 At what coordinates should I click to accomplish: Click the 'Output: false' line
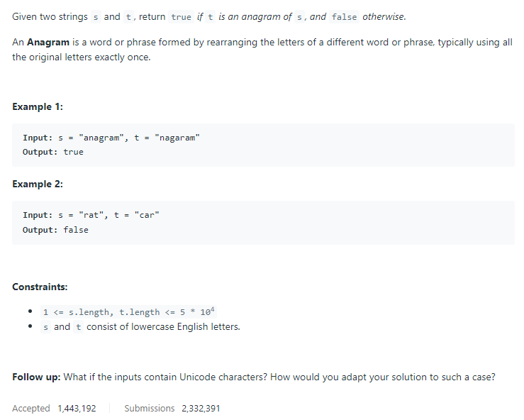tap(55, 230)
